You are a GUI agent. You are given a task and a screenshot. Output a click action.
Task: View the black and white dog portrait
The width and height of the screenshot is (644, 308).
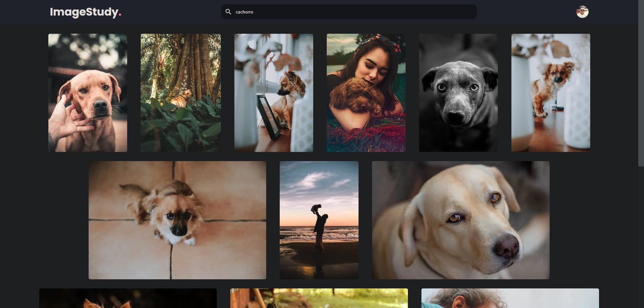tap(458, 93)
